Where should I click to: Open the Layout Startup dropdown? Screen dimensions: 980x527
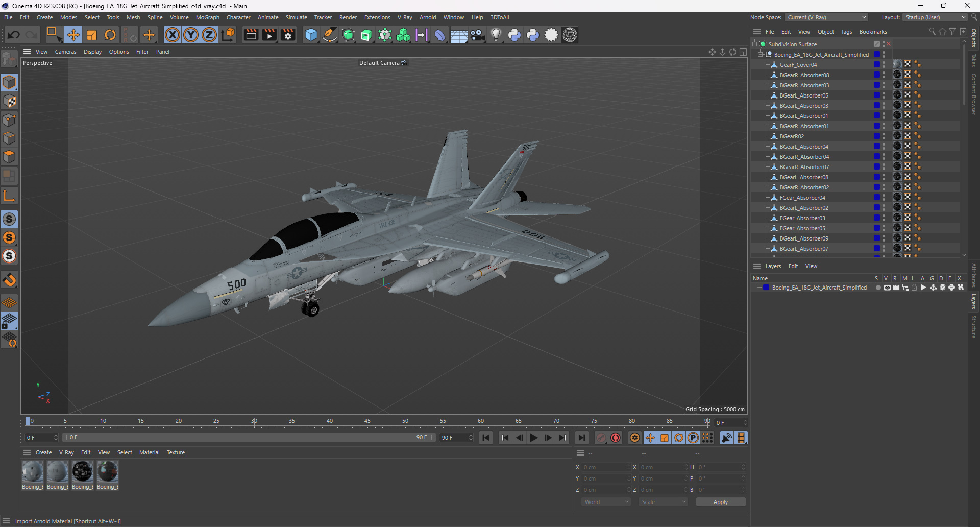click(935, 17)
